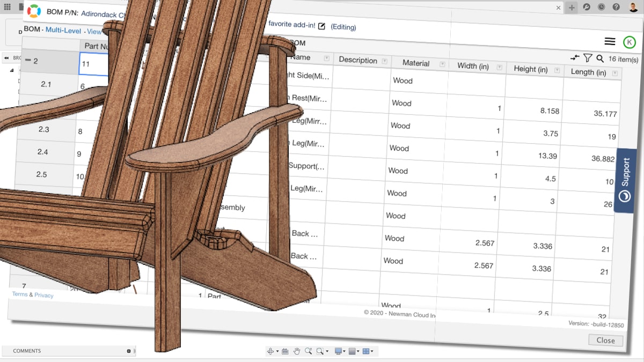Collapse row 2 with minus expander
Image resolution: width=644 pixels, height=362 pixels.
pyautogui.click(x=28, y=60)
